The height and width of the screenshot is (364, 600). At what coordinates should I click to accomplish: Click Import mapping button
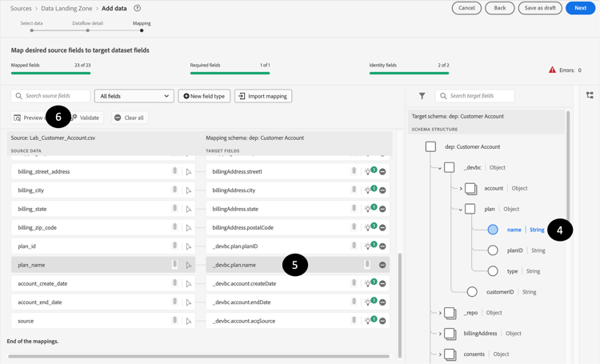263,96
